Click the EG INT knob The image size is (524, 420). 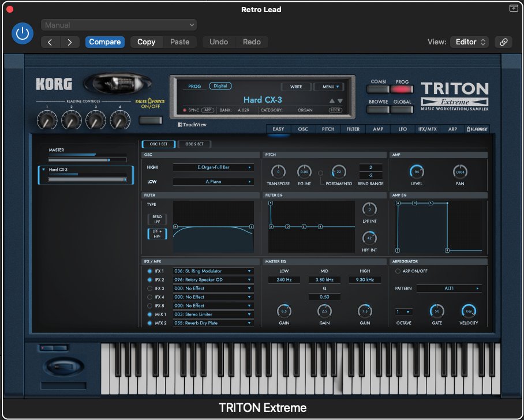[304, 172]
